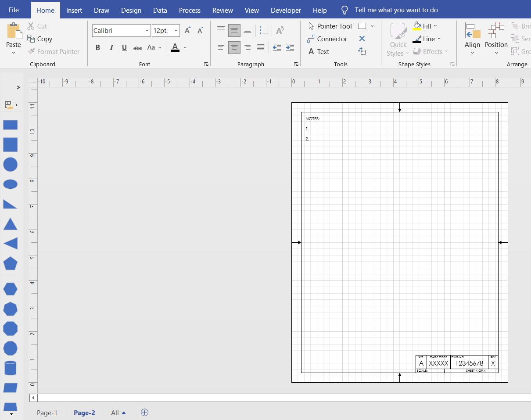Viewport: 531px width, 420px height.
Task: Click Tell me what you want to do
Action: pyautogui.click(x=396, y=10)
